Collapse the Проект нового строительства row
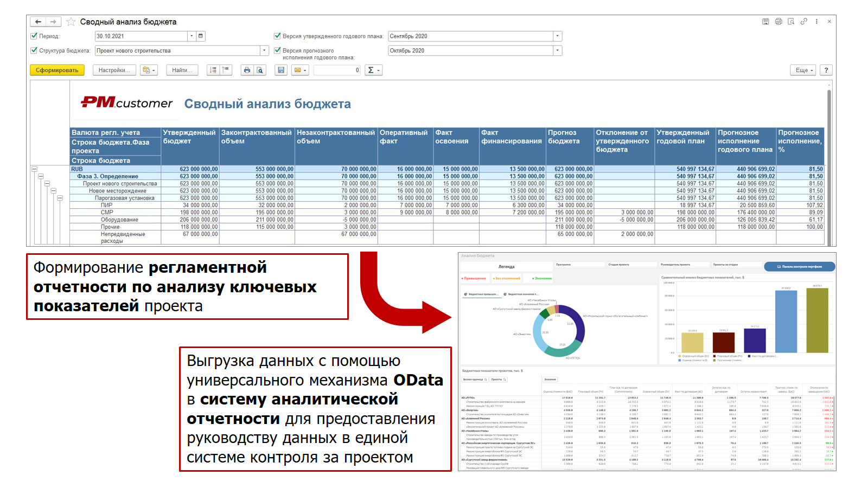868x488 pixels. pos(47,183)
